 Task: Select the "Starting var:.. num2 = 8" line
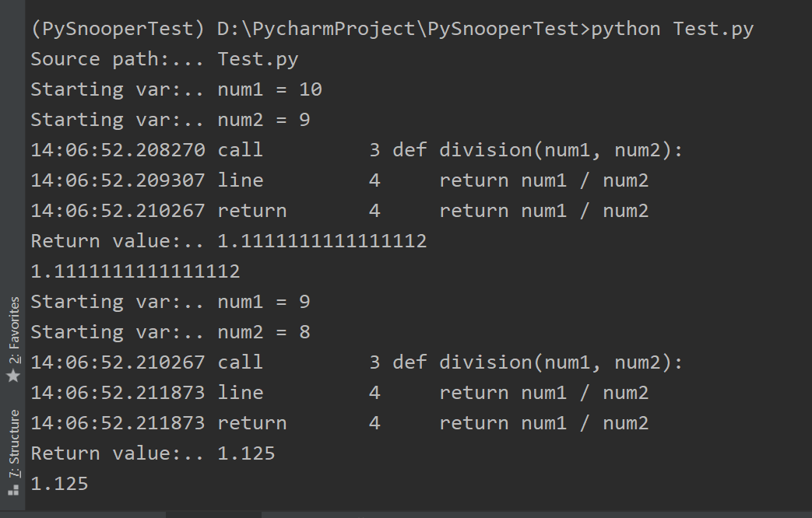pos(170,332)
